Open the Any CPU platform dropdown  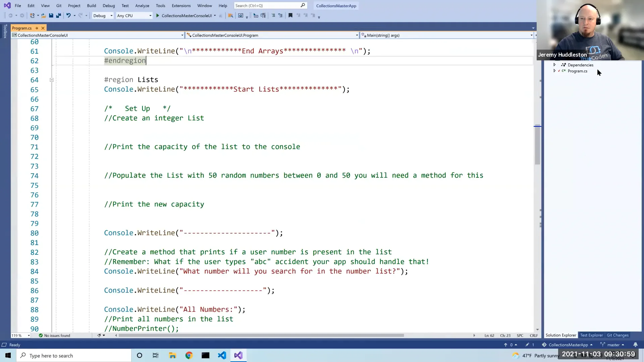134,15
